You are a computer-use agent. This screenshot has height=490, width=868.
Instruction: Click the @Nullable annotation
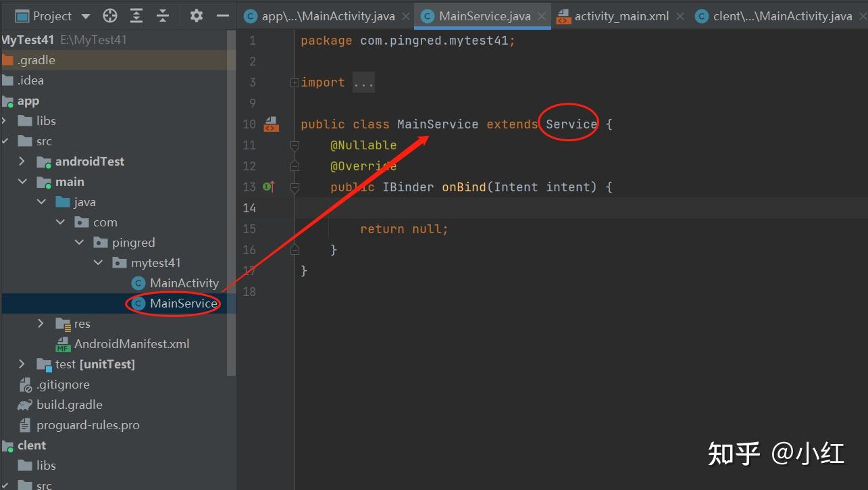pos(363,145)
